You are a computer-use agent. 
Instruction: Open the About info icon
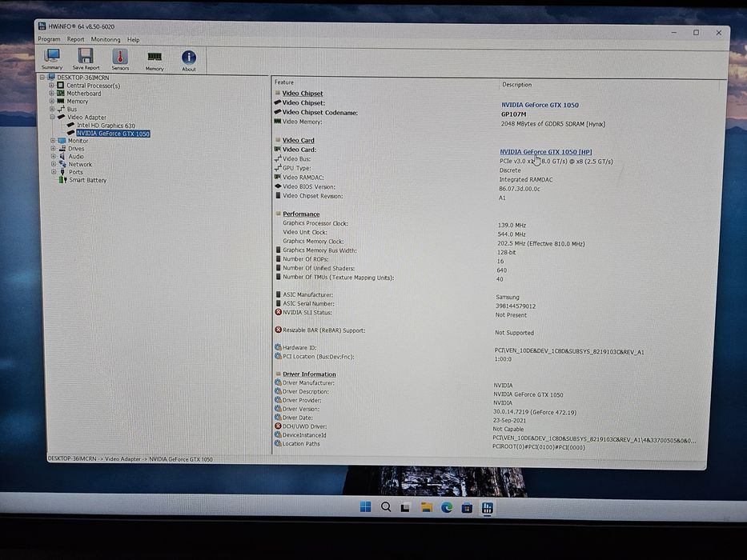[x=189, y=61]
